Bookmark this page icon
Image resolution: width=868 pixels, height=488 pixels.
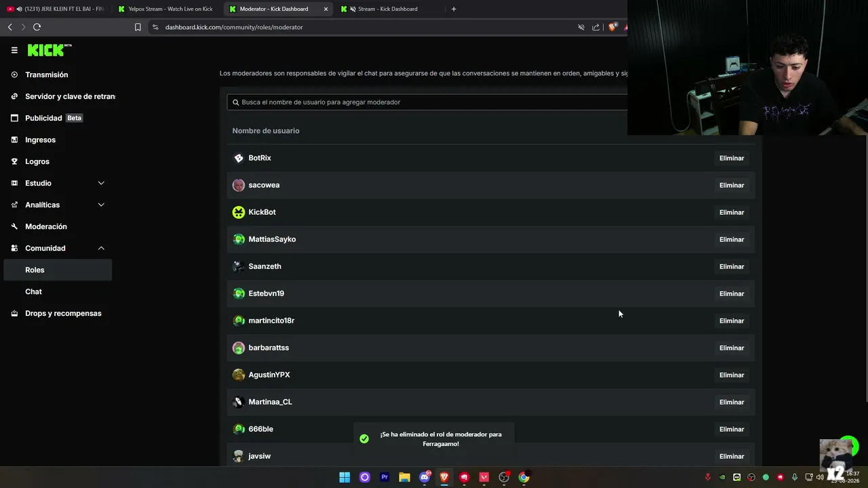click(138, 27)
